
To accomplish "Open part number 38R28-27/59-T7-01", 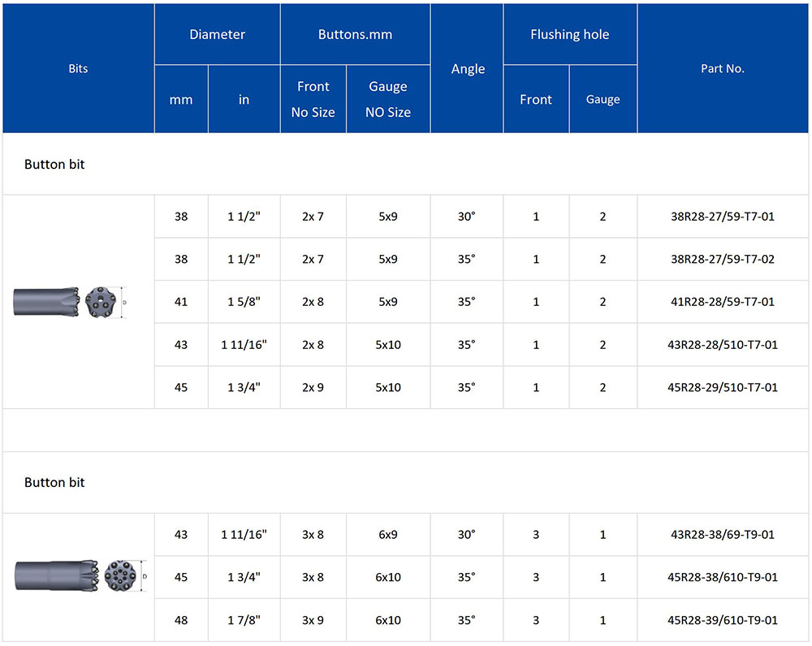I will click(x=722, y=217).
